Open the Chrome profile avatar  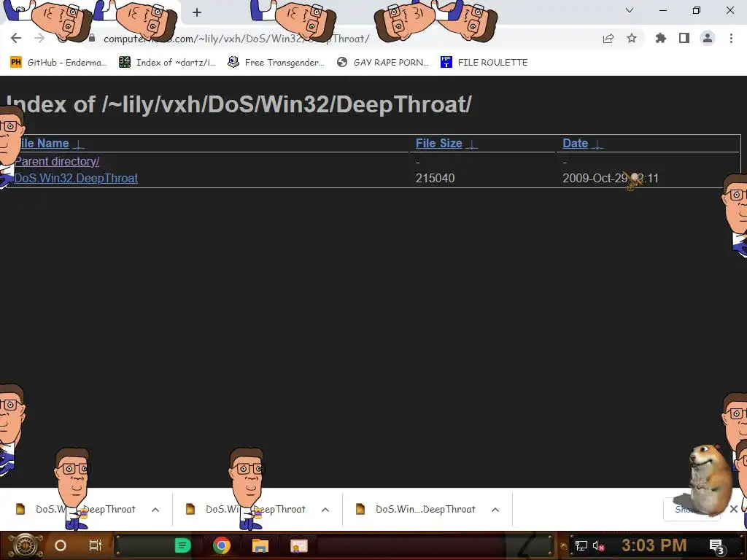[708, 38]
